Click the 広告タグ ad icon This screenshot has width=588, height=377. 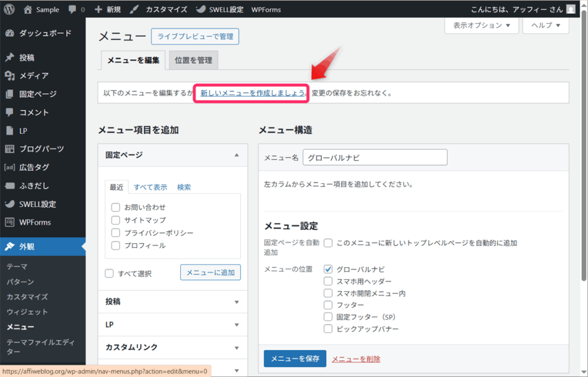(x=10, y=167)
